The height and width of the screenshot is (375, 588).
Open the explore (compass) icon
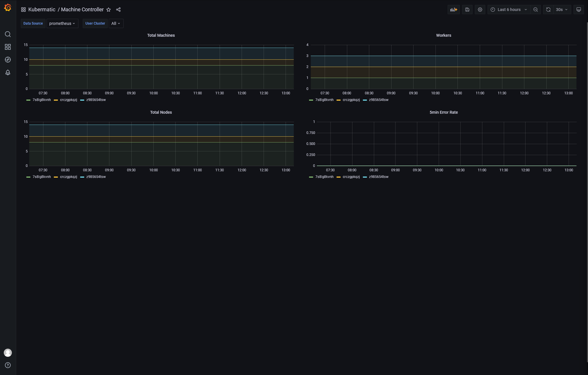pos(8,60)
